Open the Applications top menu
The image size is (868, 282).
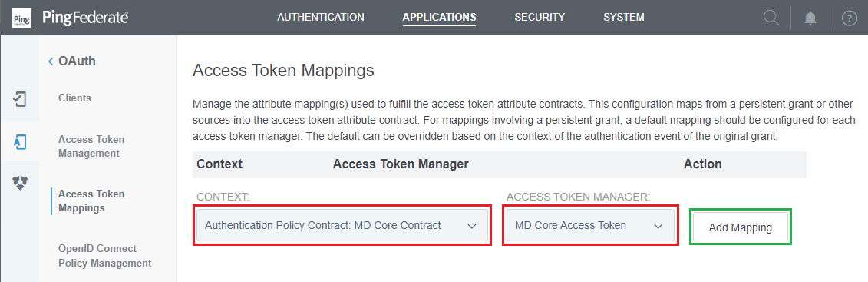pos(439,17)
